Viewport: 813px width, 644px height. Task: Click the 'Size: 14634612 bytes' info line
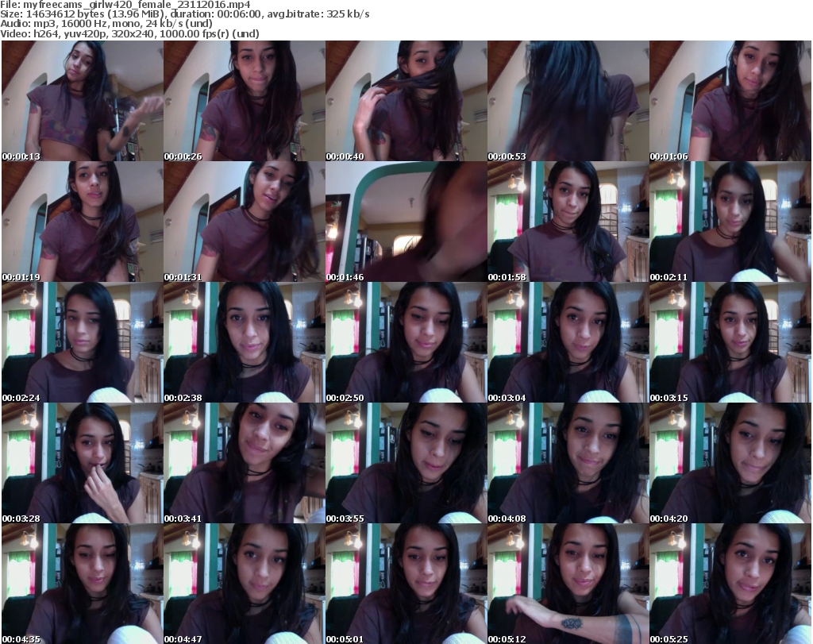point(184,14)
